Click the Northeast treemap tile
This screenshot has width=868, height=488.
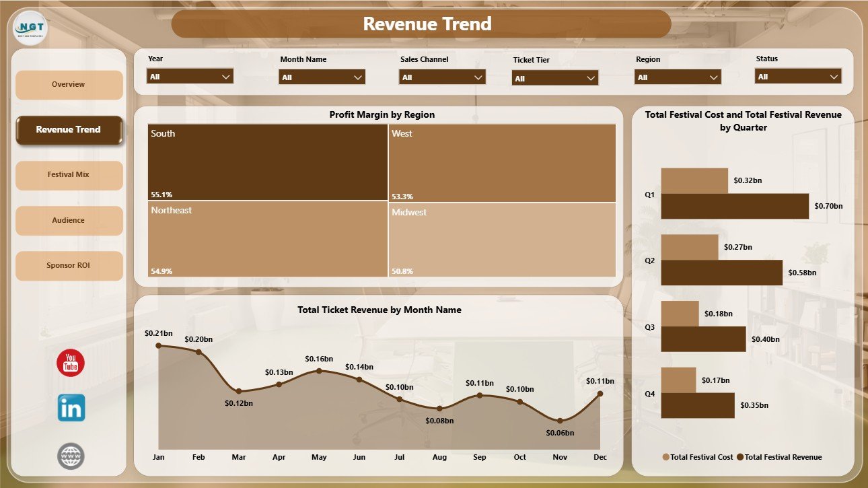point(268,239)
